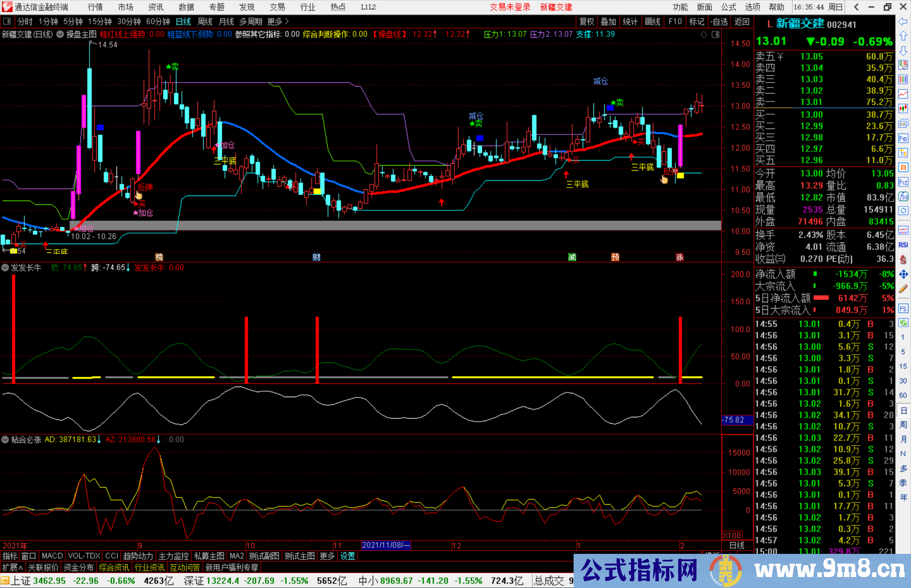Click the 2021/11/08 date marker on timeline
The width and height of the screenshot is (911, 588).
(386, 545)
